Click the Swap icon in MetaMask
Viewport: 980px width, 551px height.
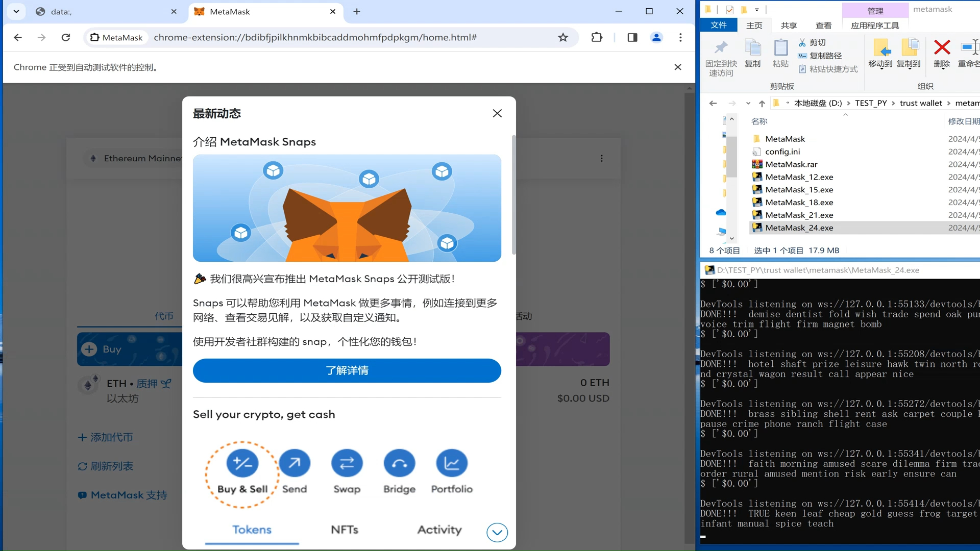point(347,463)
